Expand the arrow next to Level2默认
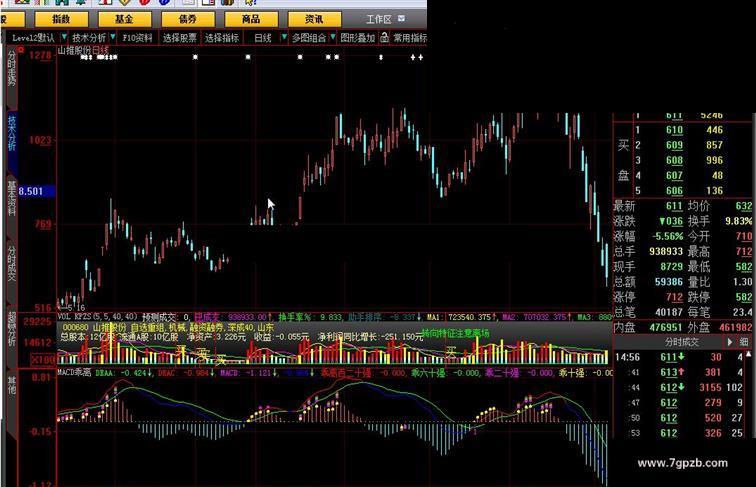Screen dimensions: 756x487 tap(64, 37)
